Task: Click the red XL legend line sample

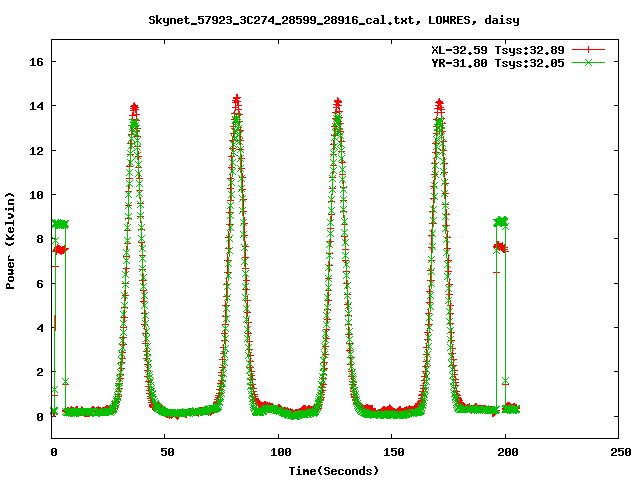Action: pos(588,50)
